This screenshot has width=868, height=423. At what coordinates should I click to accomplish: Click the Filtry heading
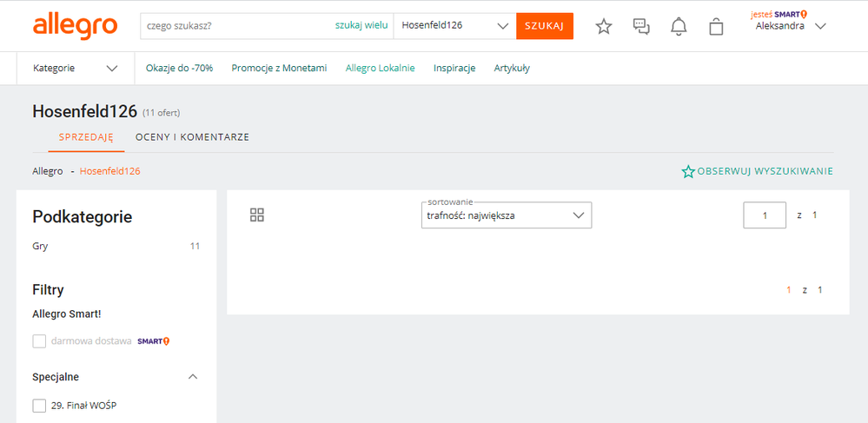point(48,289)
